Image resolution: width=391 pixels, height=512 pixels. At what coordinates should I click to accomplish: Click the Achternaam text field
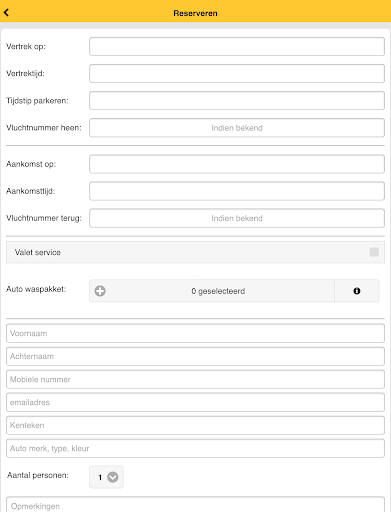coord(195,356)
